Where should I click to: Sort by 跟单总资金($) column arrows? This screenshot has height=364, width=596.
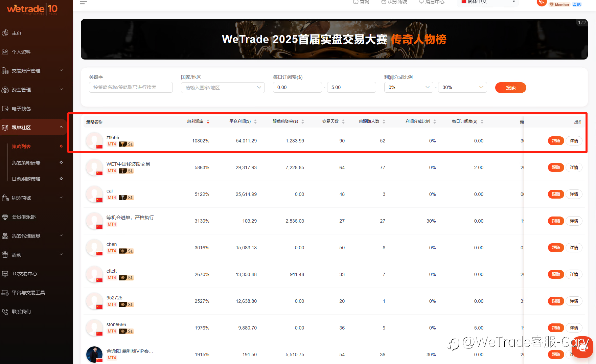click(x=303, y=121)
